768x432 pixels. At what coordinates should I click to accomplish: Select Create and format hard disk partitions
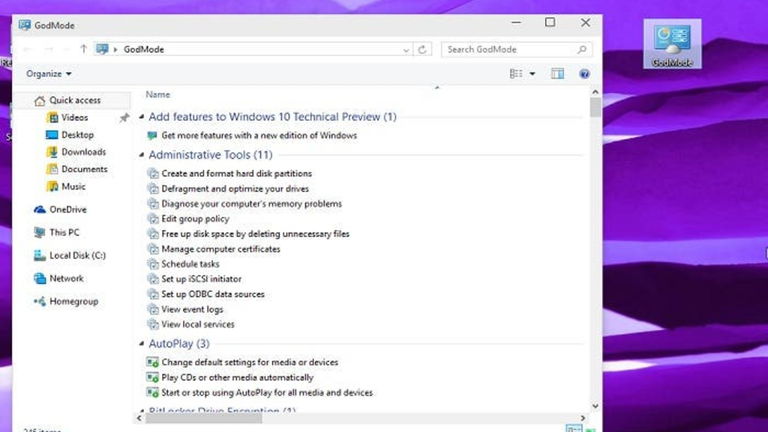[x=230, y=173]
